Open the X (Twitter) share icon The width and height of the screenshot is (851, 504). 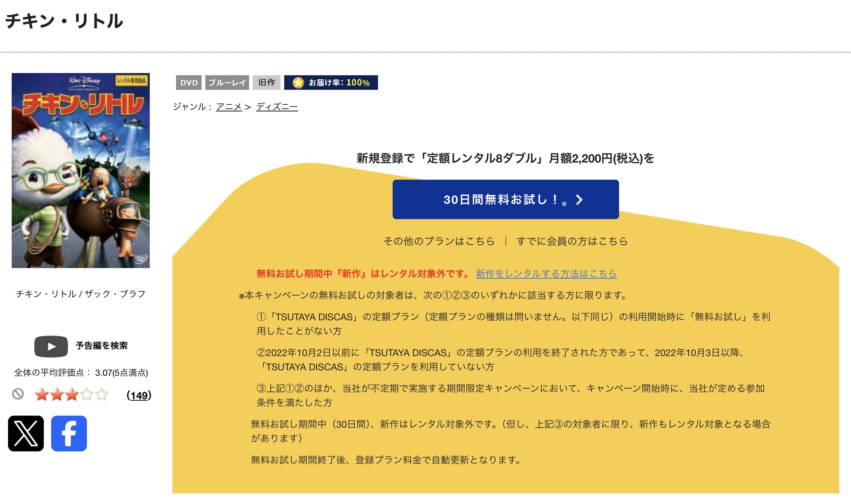26,434
